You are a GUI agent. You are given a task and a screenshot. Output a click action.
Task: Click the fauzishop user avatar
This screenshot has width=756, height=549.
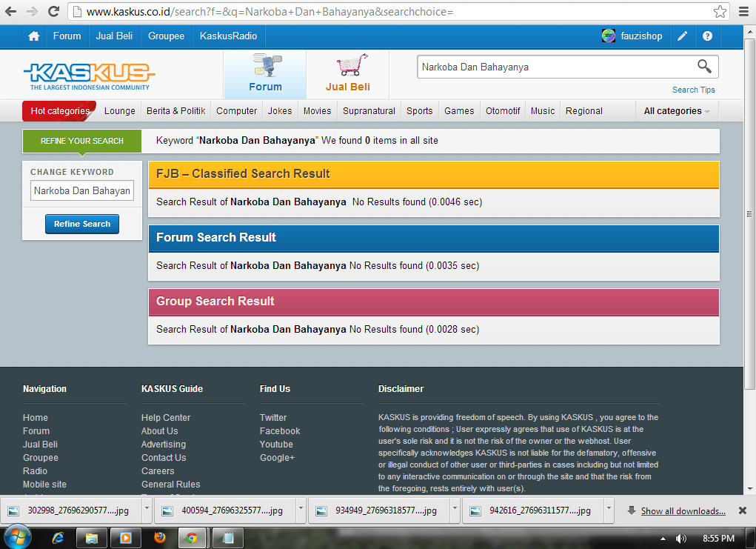[609, 36]
